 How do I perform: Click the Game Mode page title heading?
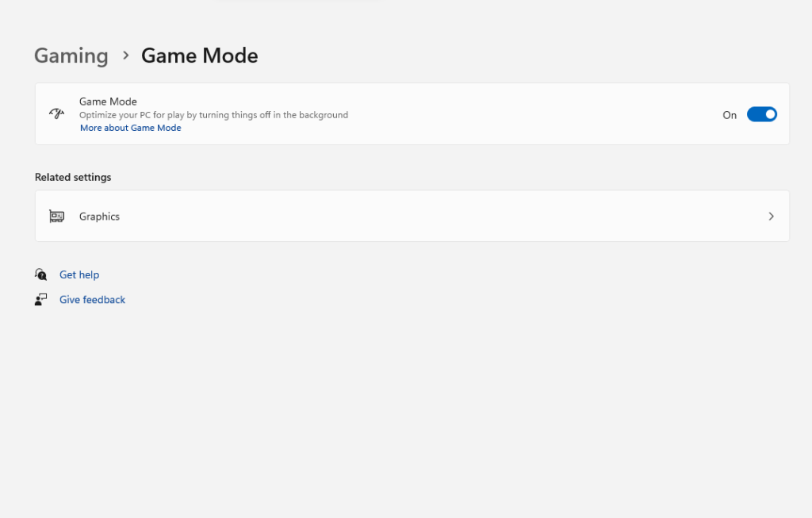(x=199, y=56)
